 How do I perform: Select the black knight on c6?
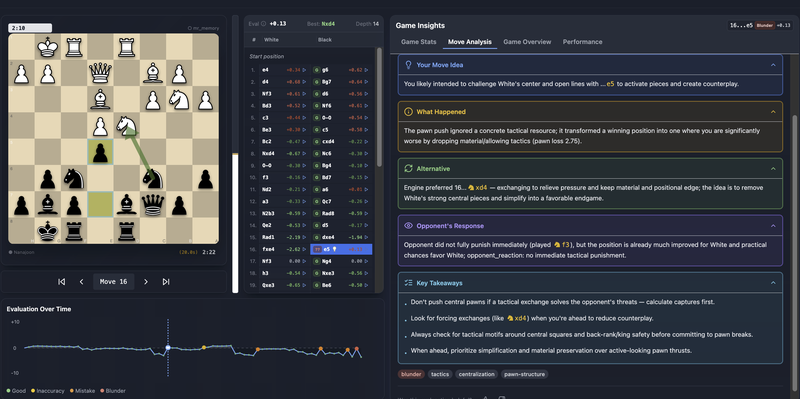(x=153, y=178)
